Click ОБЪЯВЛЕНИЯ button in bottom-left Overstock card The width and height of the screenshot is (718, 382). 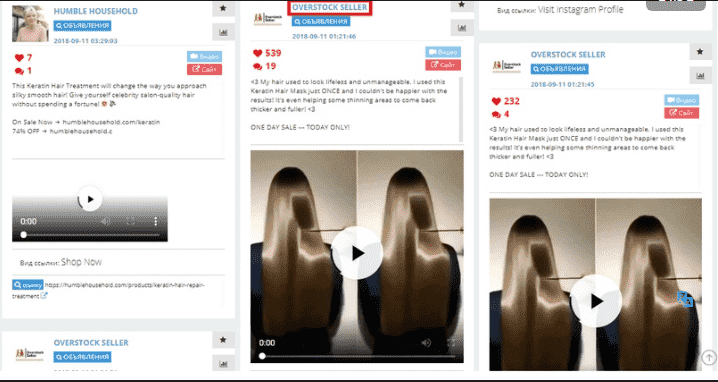[x=82, y=357]
